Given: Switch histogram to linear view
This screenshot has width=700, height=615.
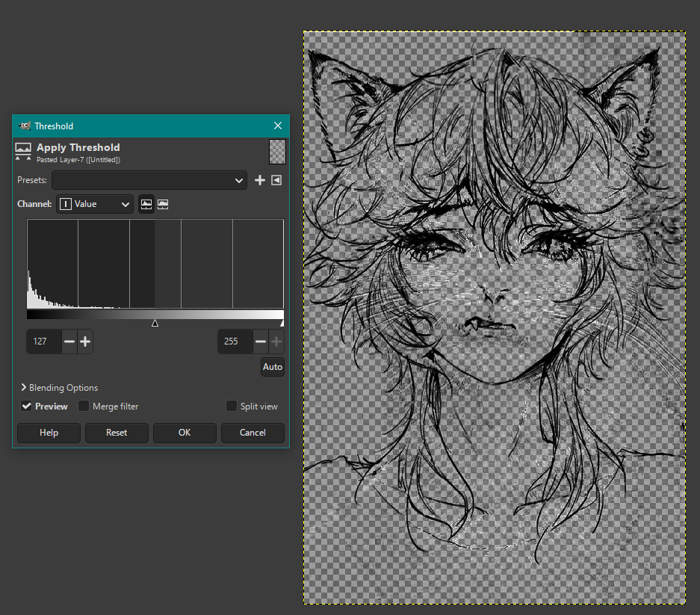Looking at the screenshot, I should 146,204.
